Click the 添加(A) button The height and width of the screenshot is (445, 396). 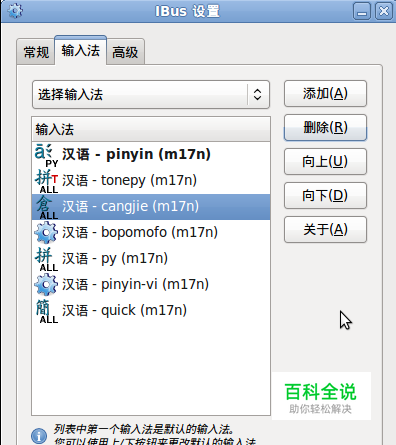325,94
